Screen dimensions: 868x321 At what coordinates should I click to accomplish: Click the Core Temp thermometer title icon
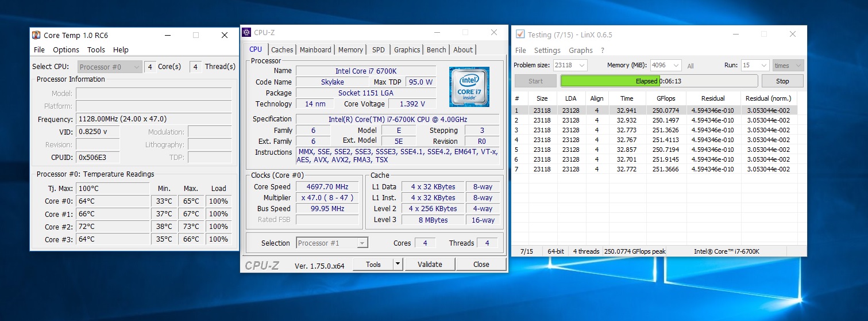click(36, 35)
